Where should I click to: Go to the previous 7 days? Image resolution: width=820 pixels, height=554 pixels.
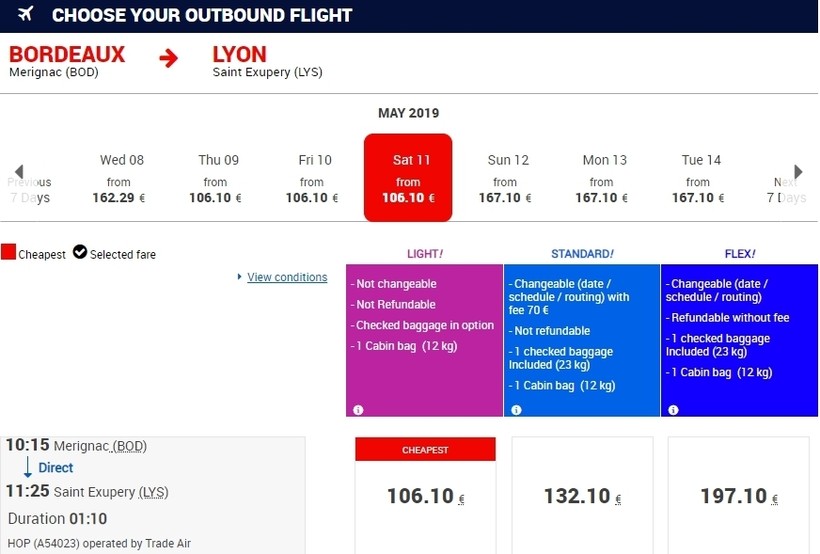19,172
